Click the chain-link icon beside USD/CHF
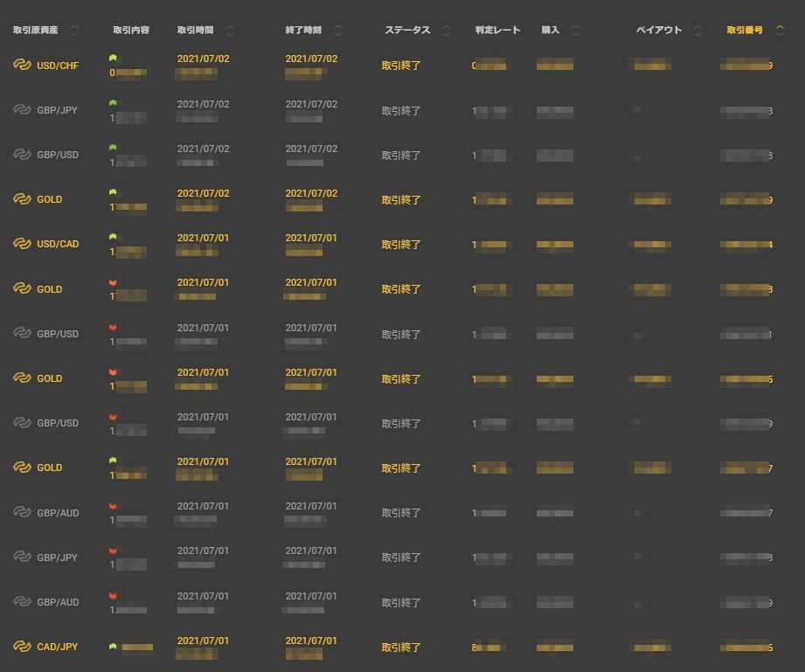The height and width of the screenshot is (672, 805). click(22, 66)
